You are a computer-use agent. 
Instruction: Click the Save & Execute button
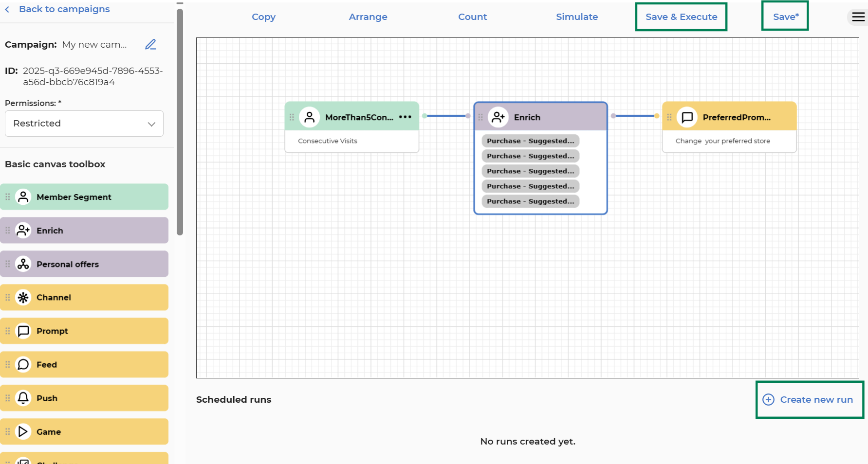pyautogui.click(x=681, y=17)
